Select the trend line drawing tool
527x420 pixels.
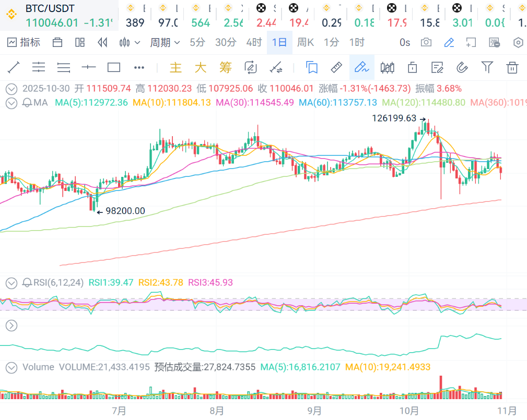14,67
